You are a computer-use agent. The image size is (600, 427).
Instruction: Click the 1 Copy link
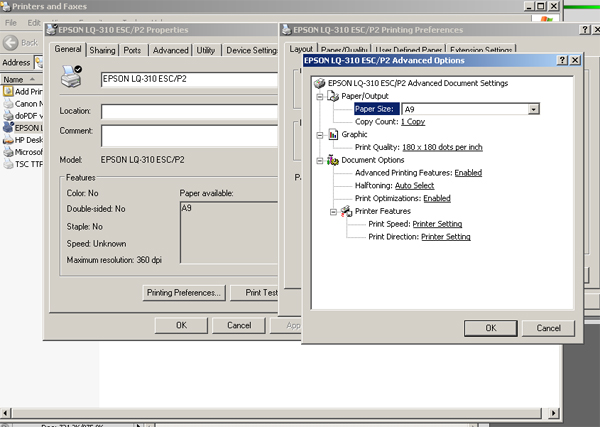(413, 122)
